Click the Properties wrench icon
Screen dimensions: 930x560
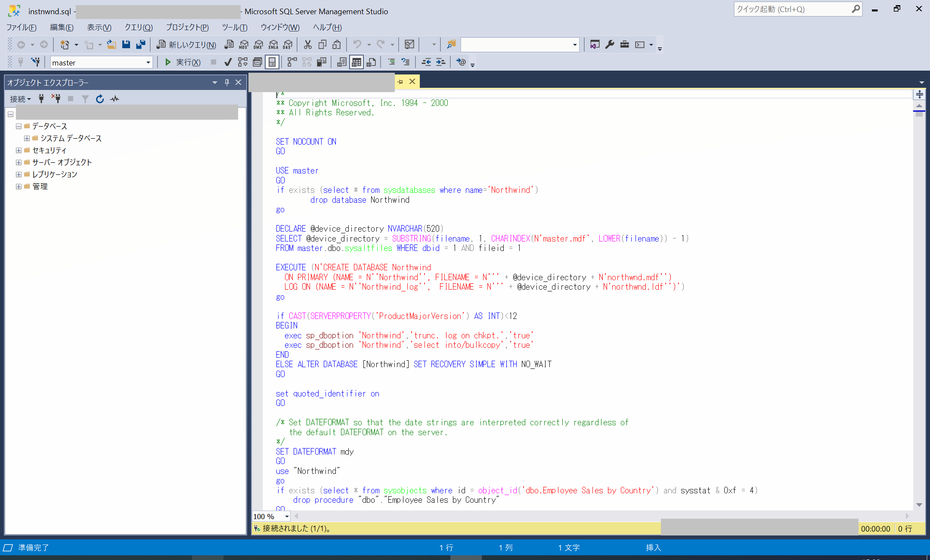point(609,44)
